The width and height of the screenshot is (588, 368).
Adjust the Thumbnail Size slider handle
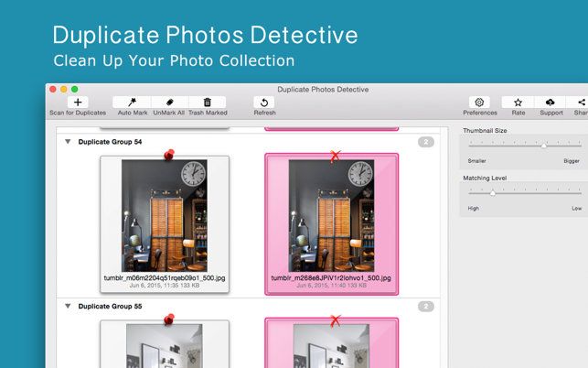[x=543, y=146]
